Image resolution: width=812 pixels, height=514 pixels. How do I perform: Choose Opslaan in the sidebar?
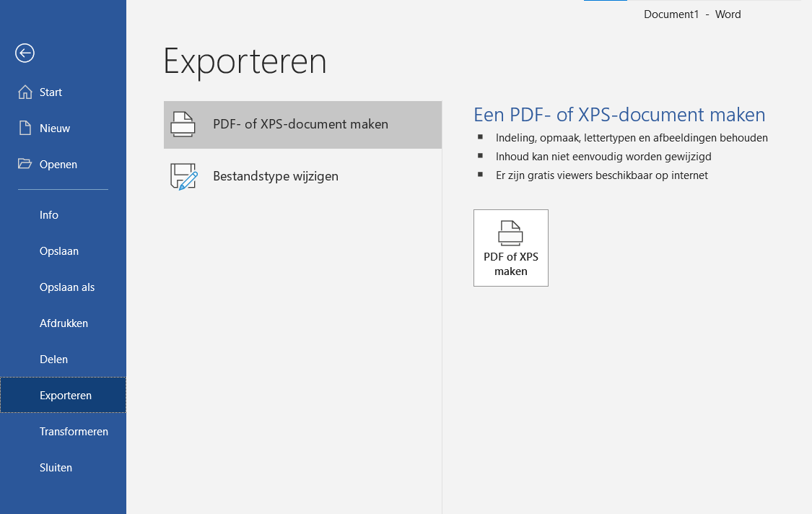point(64,251)
